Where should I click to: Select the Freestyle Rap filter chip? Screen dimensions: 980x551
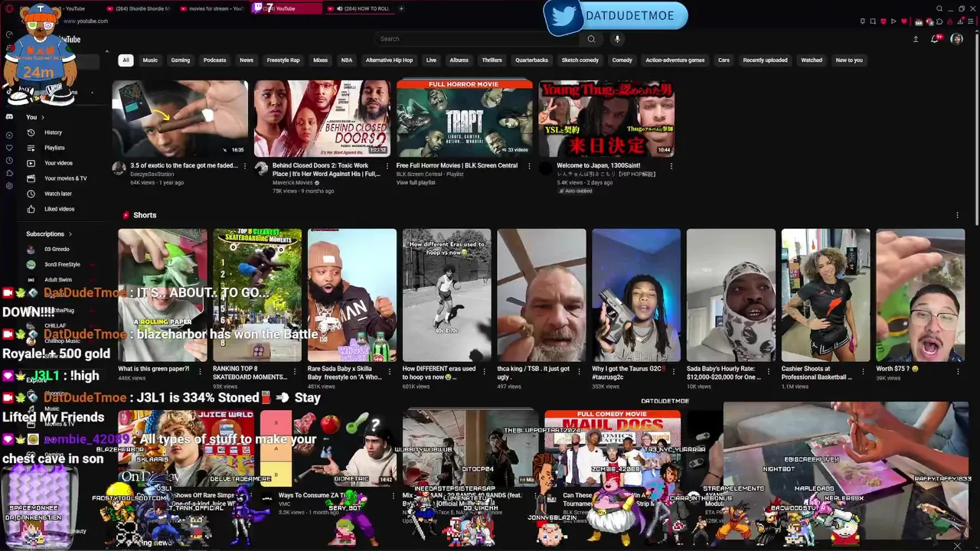pyautogui.click(x=283, y=60)
